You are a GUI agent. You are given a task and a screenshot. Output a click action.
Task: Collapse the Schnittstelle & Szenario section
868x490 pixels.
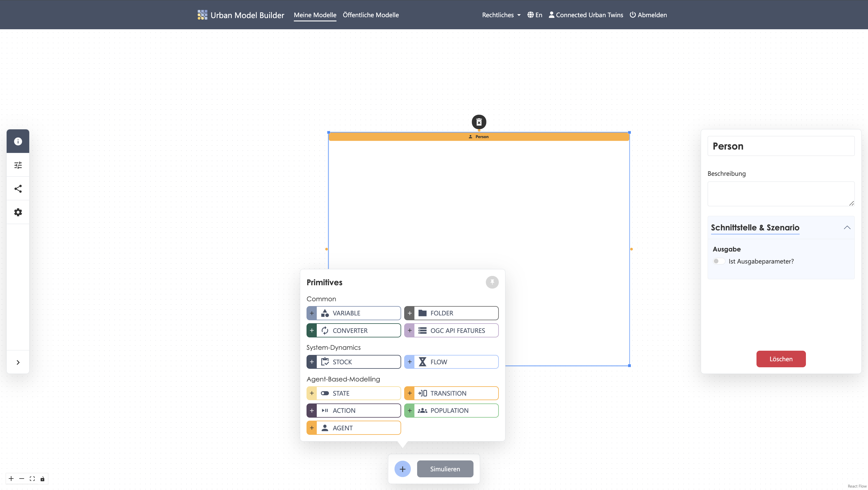pyautogui.click(x=847, y=228)
